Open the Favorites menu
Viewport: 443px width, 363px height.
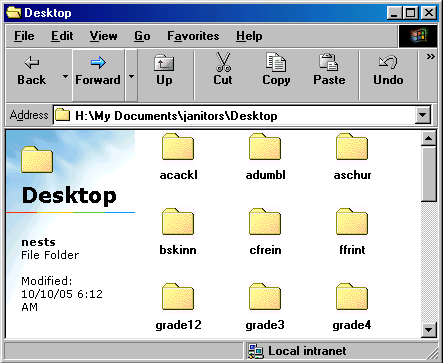tap(193, 36)
